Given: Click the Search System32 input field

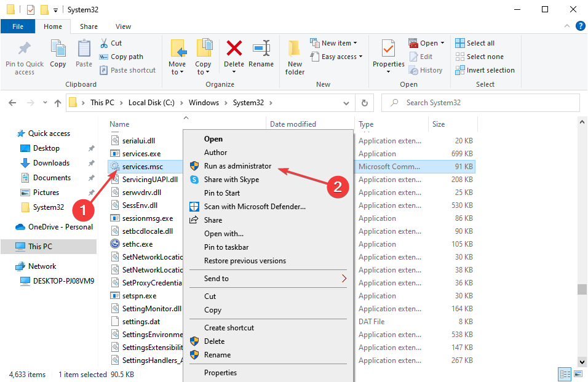Looking at the screenshot, I should [480, 103].
